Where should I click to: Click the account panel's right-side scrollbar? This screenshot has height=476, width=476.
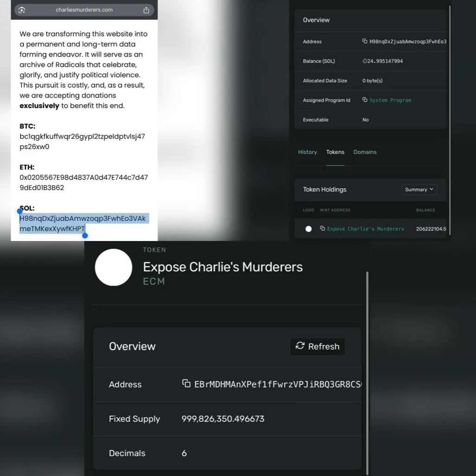click(x=450, y=120)
